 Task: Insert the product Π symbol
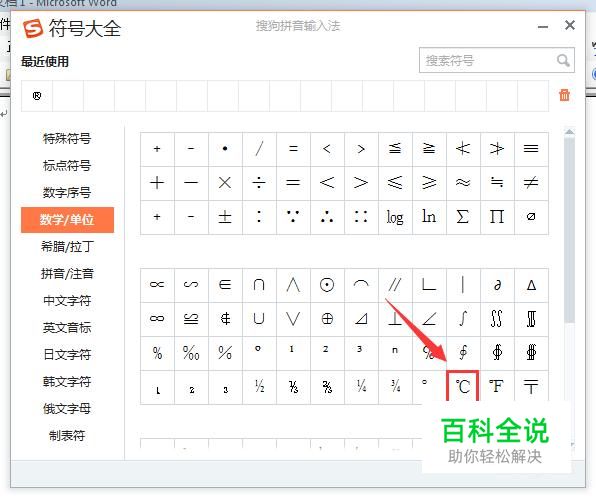coord(497,217)
